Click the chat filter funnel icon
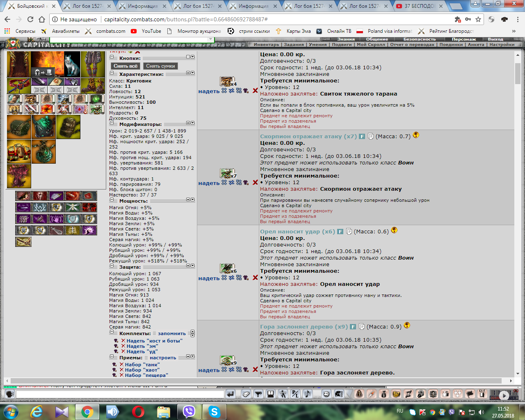This screenshot has width=525, height=420. tap(258, 394)
